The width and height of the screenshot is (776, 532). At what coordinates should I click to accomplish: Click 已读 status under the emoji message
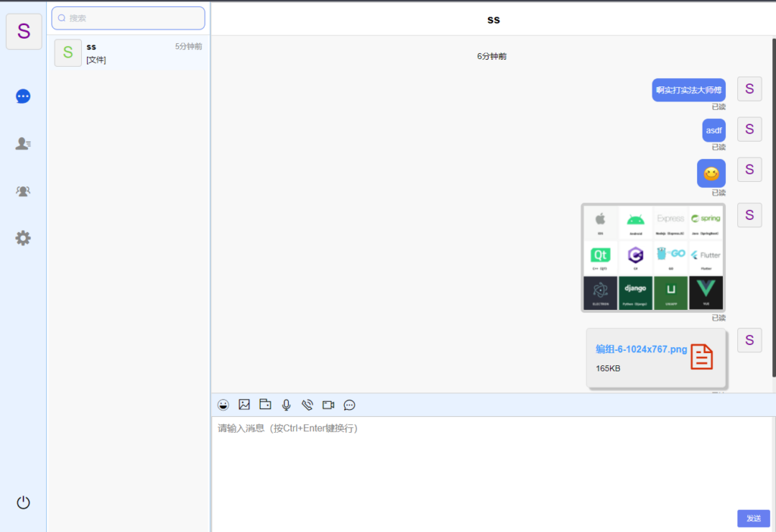click(718, 193)
